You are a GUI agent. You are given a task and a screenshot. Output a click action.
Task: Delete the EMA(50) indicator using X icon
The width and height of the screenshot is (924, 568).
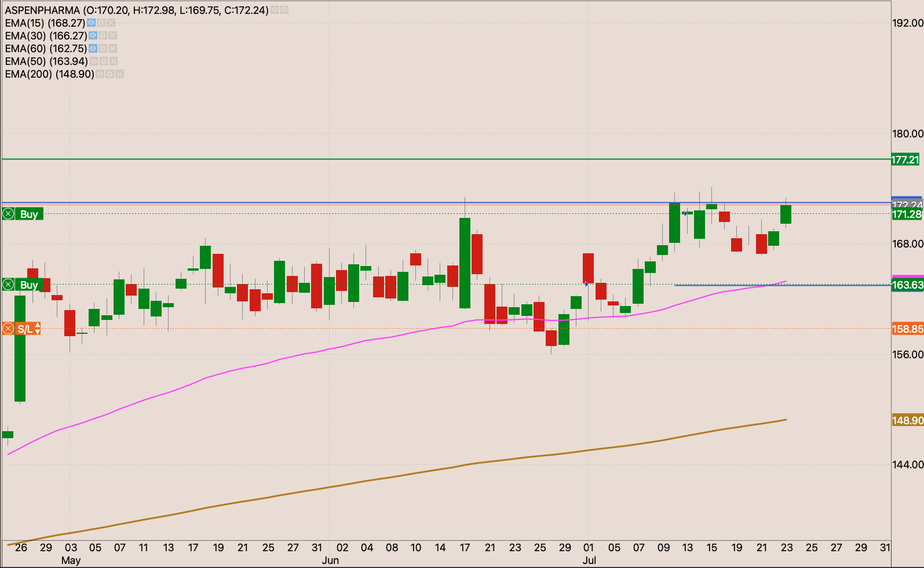pyautogui.click(x=114, y=61)
